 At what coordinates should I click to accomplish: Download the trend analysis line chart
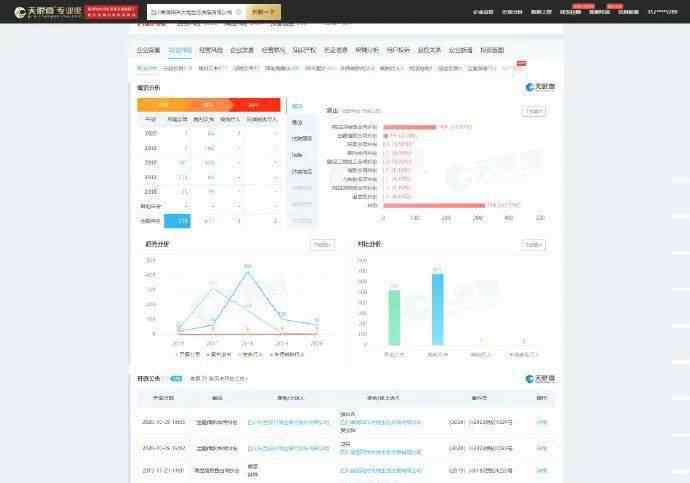click(321, 244)
